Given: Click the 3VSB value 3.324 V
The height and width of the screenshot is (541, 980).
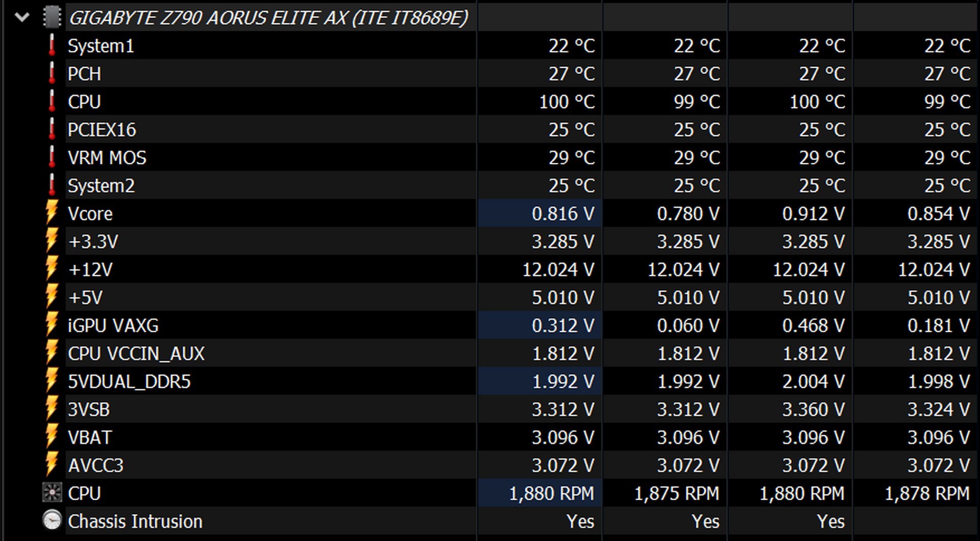Looking at the screenshot, I should click(939, 410).
